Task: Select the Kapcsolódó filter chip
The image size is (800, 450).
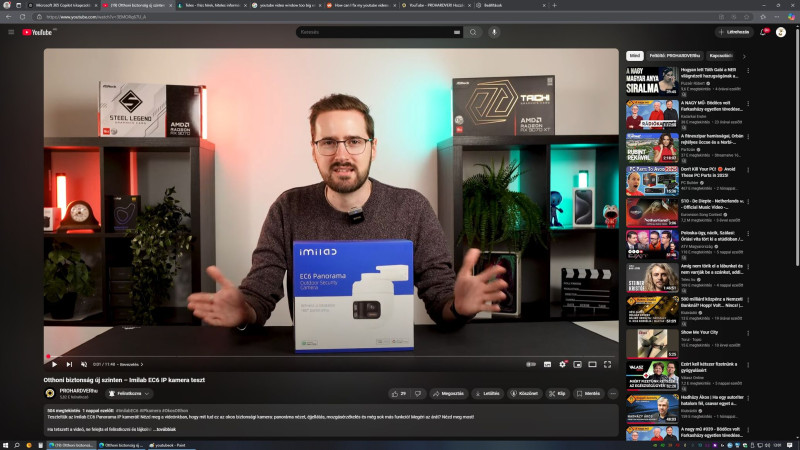Action: 720,56
